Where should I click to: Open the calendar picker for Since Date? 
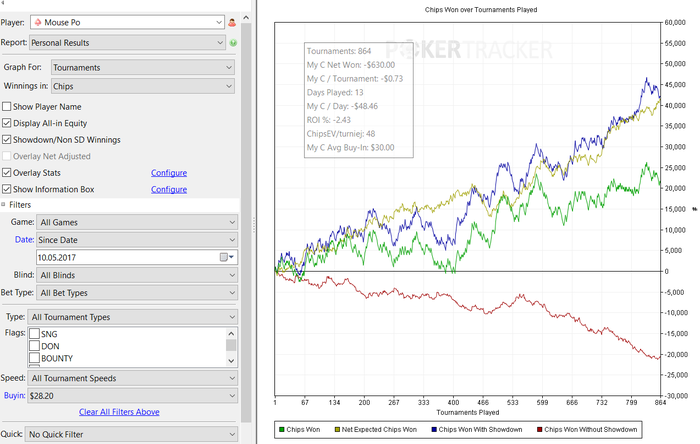click(225, 257)
